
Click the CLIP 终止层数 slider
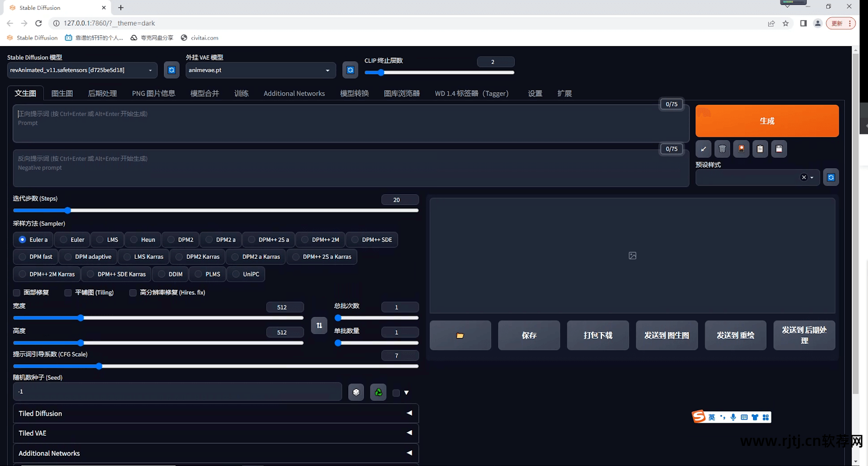click(x=439, y=72)
